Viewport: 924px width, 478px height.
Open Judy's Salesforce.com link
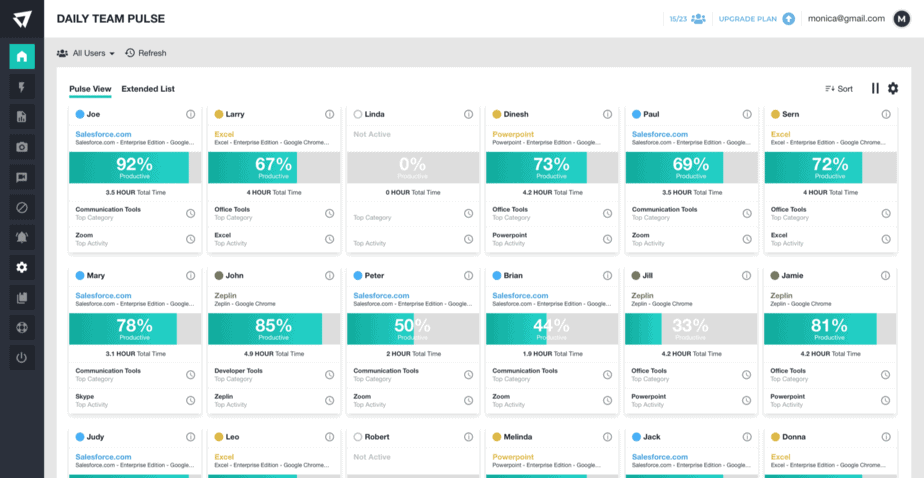(x=103, y=457)
